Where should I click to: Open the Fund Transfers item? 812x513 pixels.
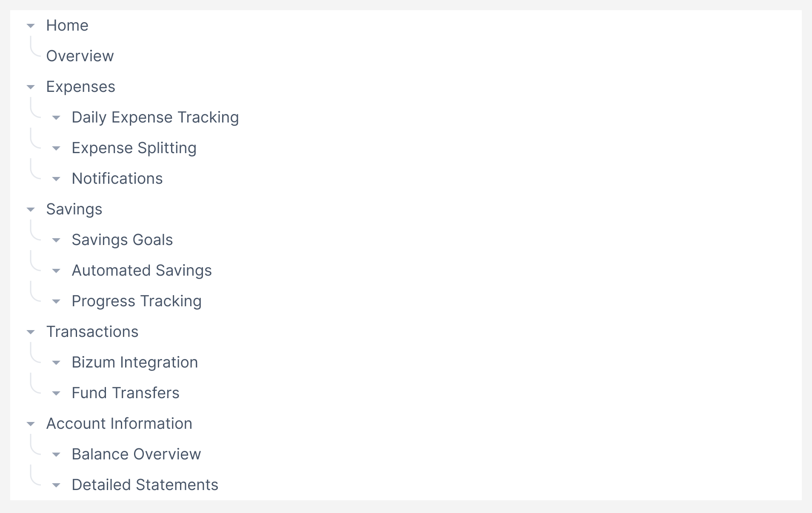[126, 393]
